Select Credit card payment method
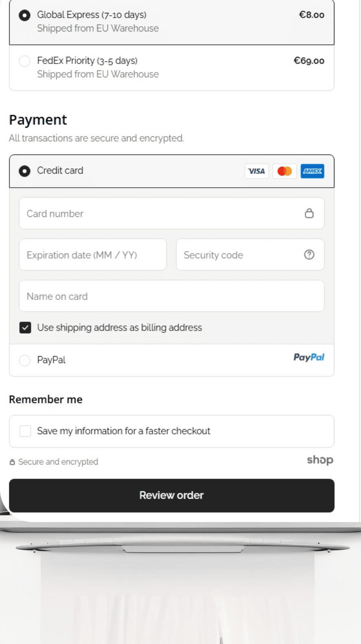 click(25, 171)
